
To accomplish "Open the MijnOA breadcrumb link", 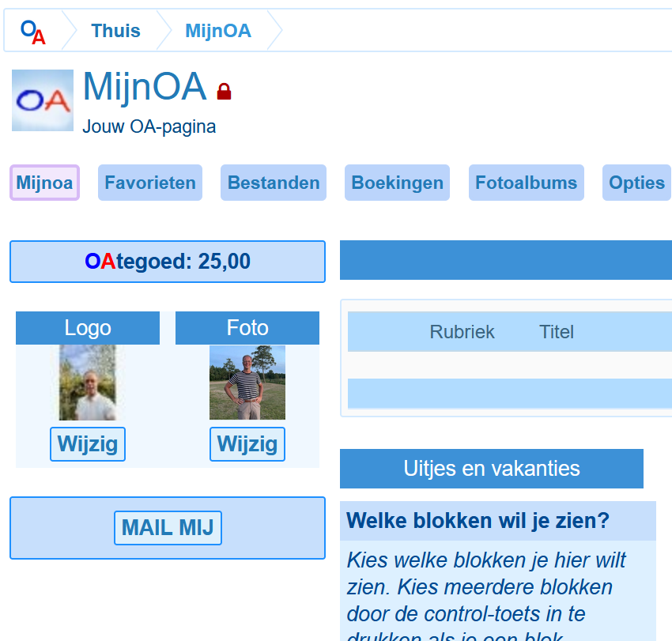I will point(217,31).
